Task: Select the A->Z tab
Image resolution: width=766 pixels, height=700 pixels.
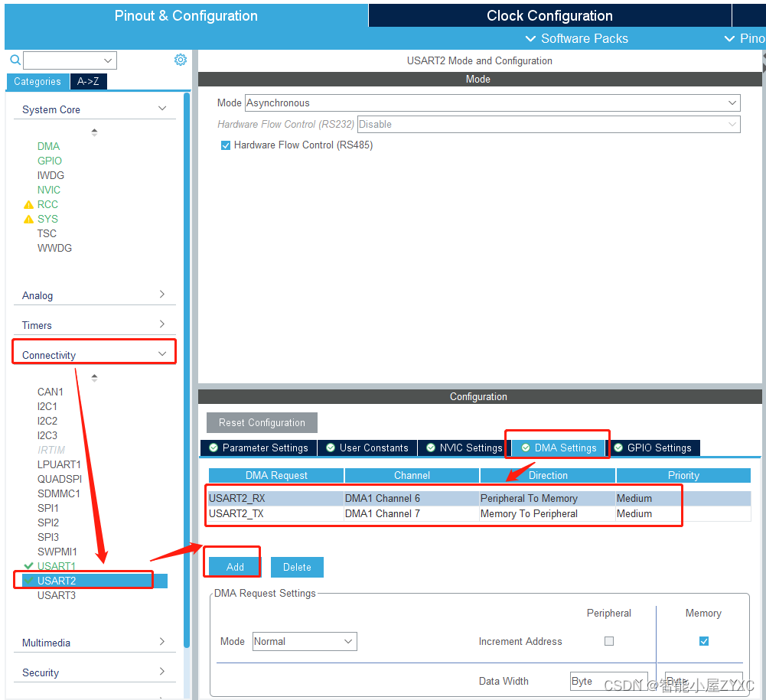Action: [x=89, y=82]
